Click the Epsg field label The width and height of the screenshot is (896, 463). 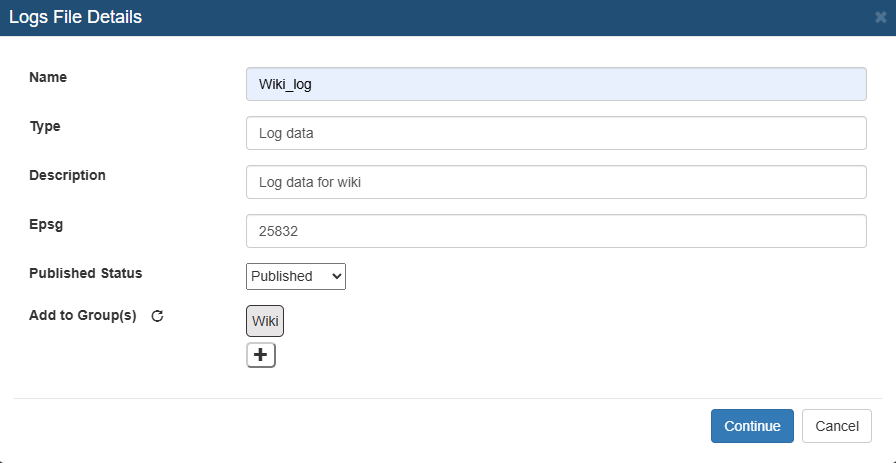point(46,225)
